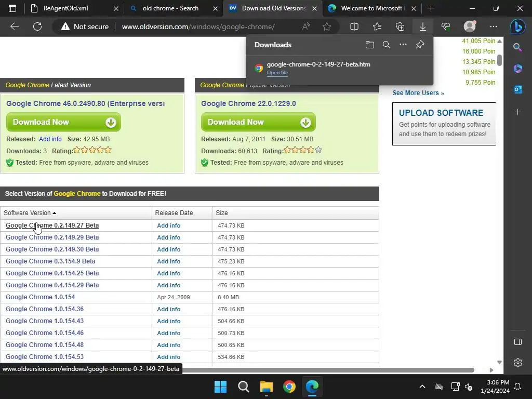This screenshot has height=399, width=532.
Task: Toggle the Downloads toolbar button
Action: (423, 26)
